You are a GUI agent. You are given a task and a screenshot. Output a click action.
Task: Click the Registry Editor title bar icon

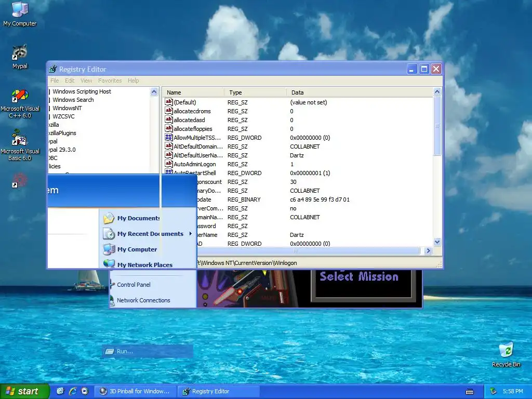[53, 69]
